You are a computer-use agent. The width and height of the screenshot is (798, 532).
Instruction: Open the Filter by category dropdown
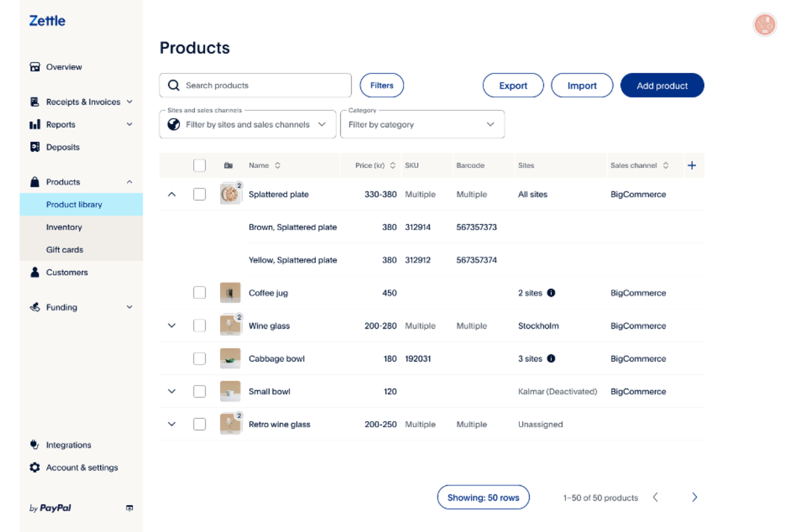(x=422, y=124)
